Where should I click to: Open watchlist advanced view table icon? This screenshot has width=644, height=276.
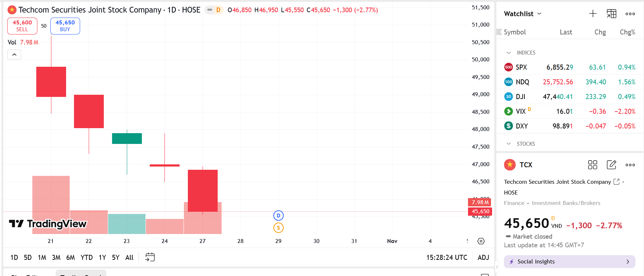point(611,14)
